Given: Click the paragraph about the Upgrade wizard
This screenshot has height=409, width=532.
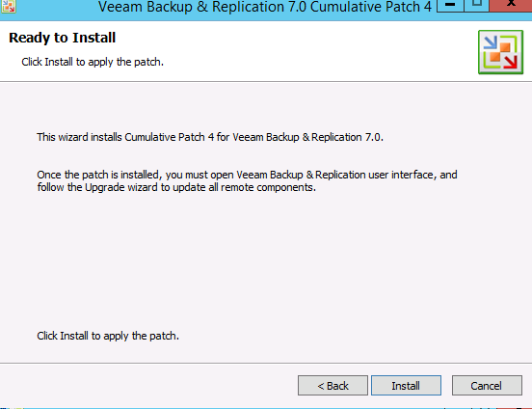Looking at the screenshot, I should click(x=247, y=181).
